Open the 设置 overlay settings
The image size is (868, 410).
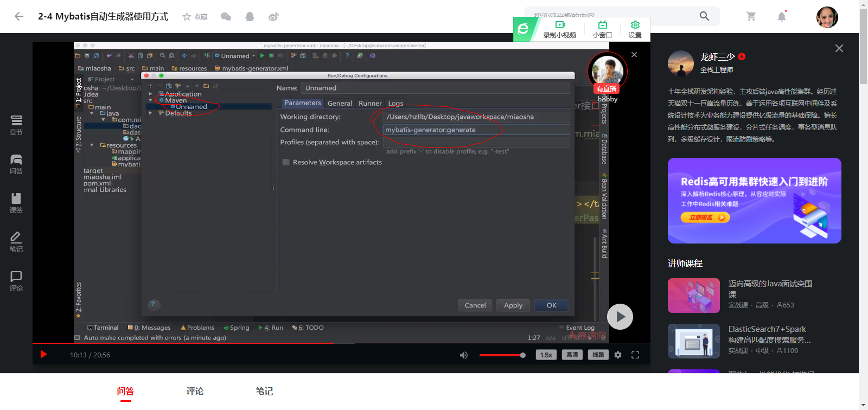tap(635, 29)
